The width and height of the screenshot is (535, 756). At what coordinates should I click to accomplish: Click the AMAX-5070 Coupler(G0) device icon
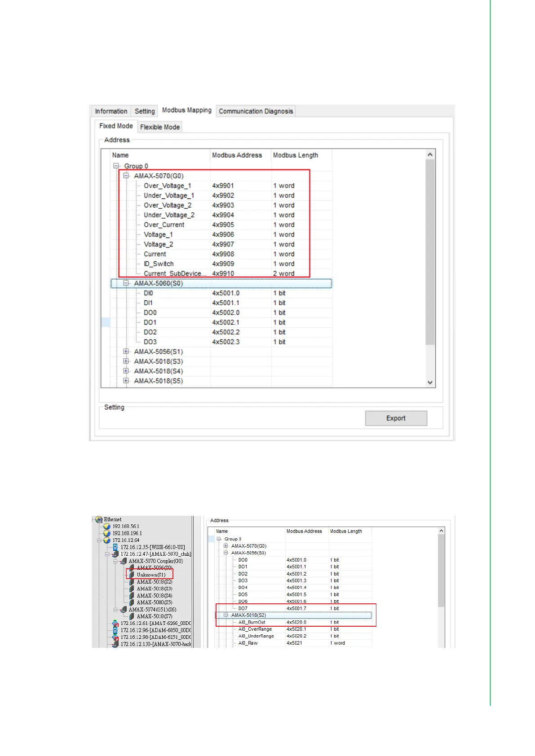click(x=124, y=561)
